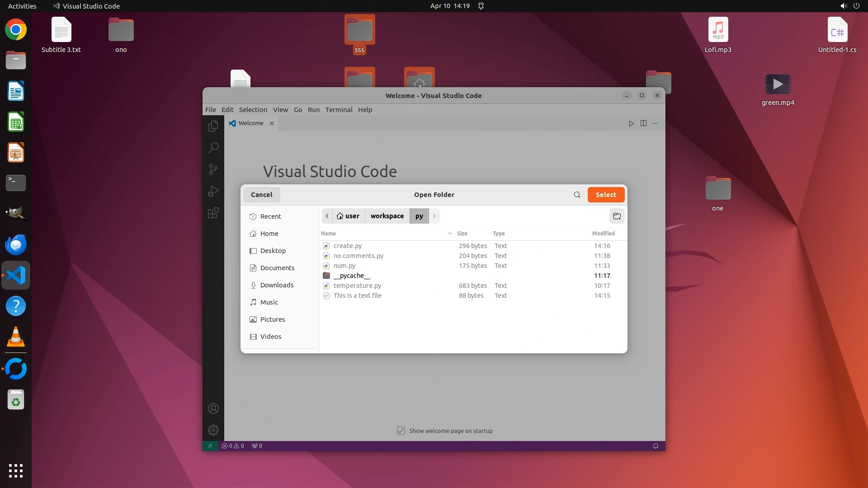Open the Terminal menu
The width and height of the screenshot is (868, 488).
(339, 110)
